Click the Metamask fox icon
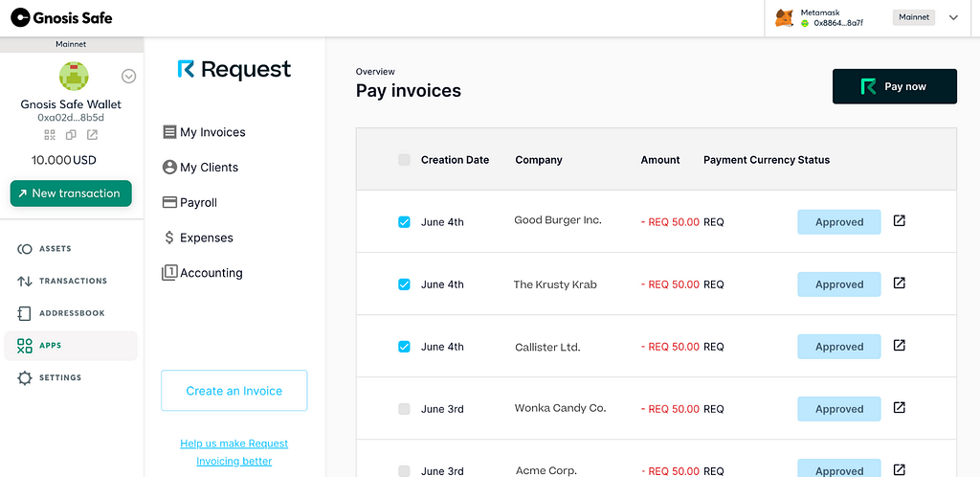The height and width of the screenshot is (477, 980). (784, 17)
